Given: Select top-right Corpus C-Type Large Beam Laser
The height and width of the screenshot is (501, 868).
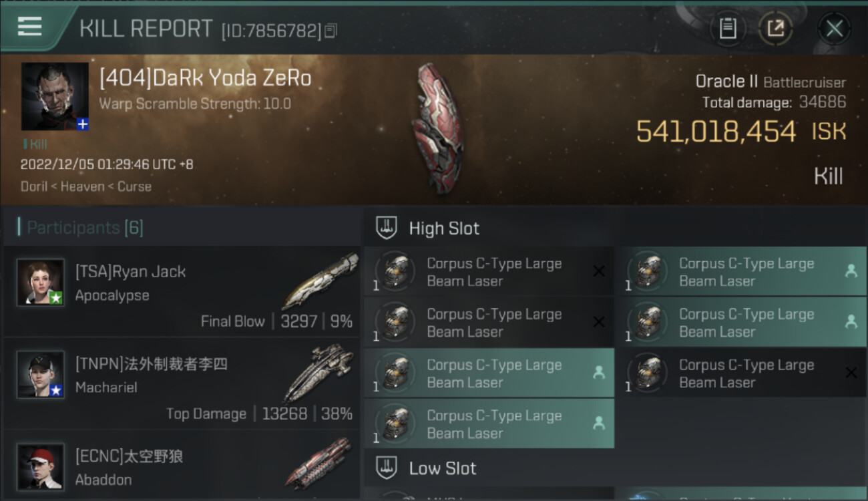Looking at the screenshot, I should pyautogui.click(x=740, y=272).
